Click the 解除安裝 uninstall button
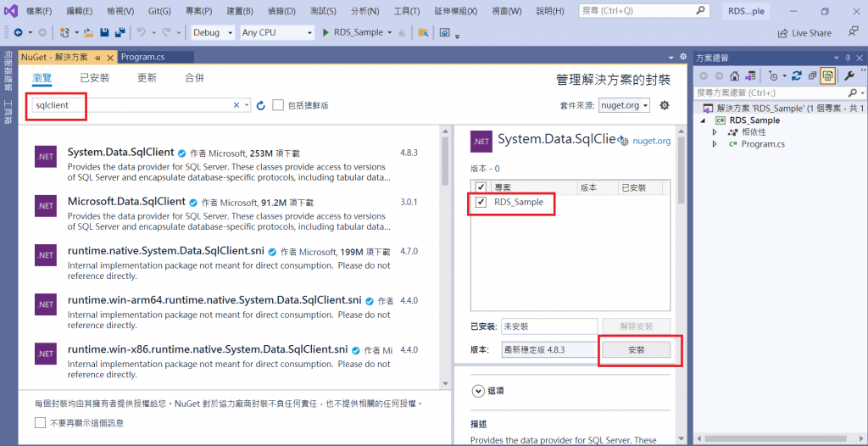The width and height of the screenshot is (868, 446). pyautogui.click(x=636, y=326)
